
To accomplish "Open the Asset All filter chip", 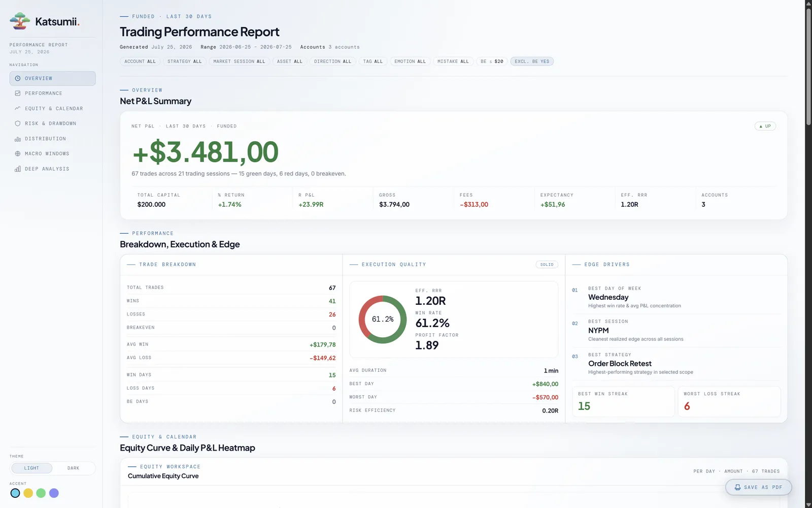I will [289, 61].
